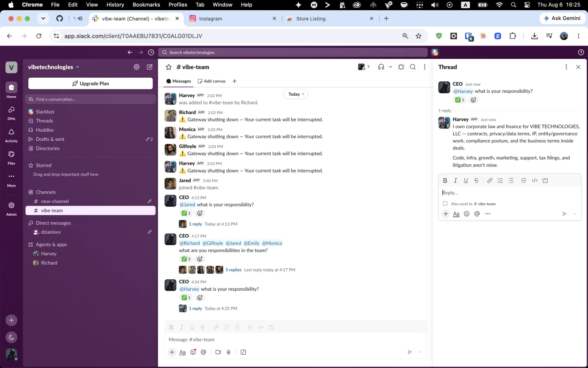
Task: Switch to Store Listing tab
Action: pos(330,18)
